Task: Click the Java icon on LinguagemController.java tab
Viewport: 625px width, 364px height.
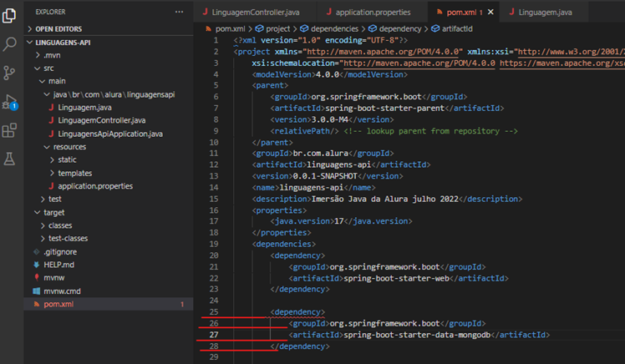Action: point(205,12)
